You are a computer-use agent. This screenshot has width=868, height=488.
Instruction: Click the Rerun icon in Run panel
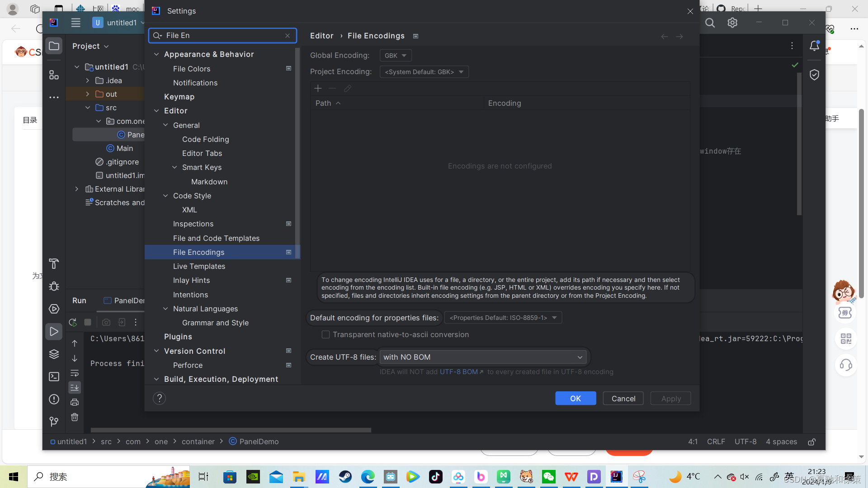click(72, 322)
